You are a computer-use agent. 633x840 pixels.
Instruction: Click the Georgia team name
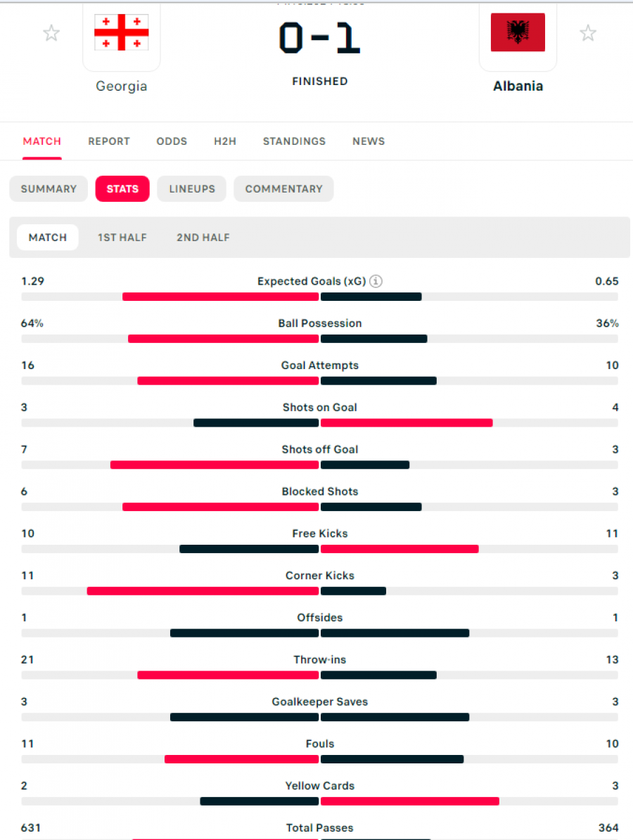(121, 86)
